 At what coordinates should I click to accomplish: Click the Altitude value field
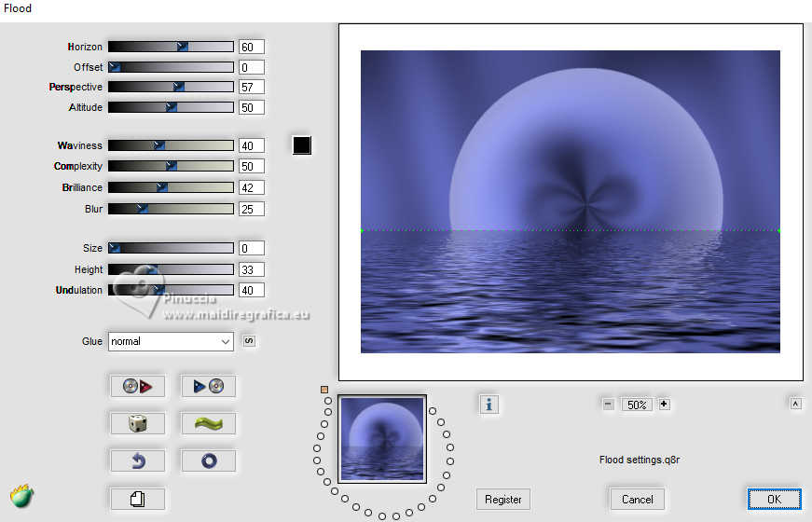(252, 107)
